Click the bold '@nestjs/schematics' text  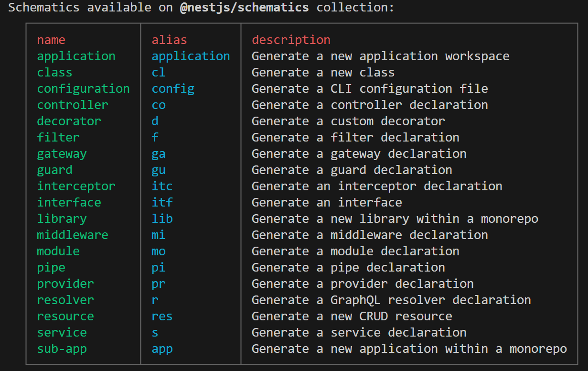pyautogui.click(x=245, y=8)
